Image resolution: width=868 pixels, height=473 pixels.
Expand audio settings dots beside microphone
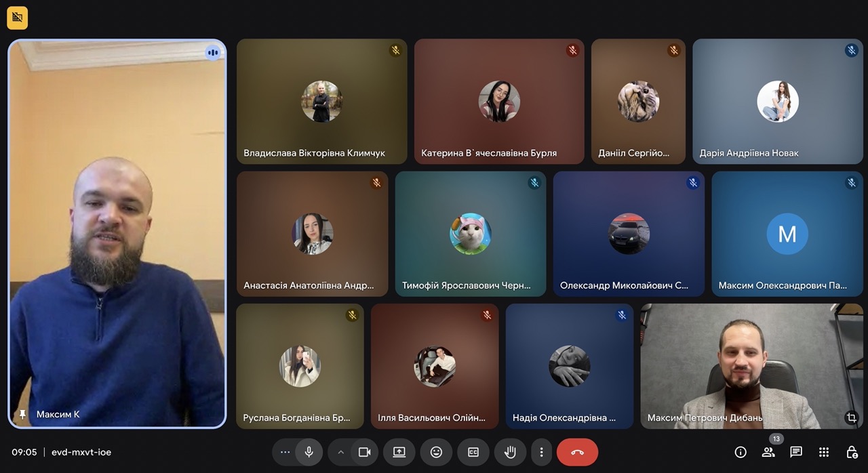coord(285,452)
